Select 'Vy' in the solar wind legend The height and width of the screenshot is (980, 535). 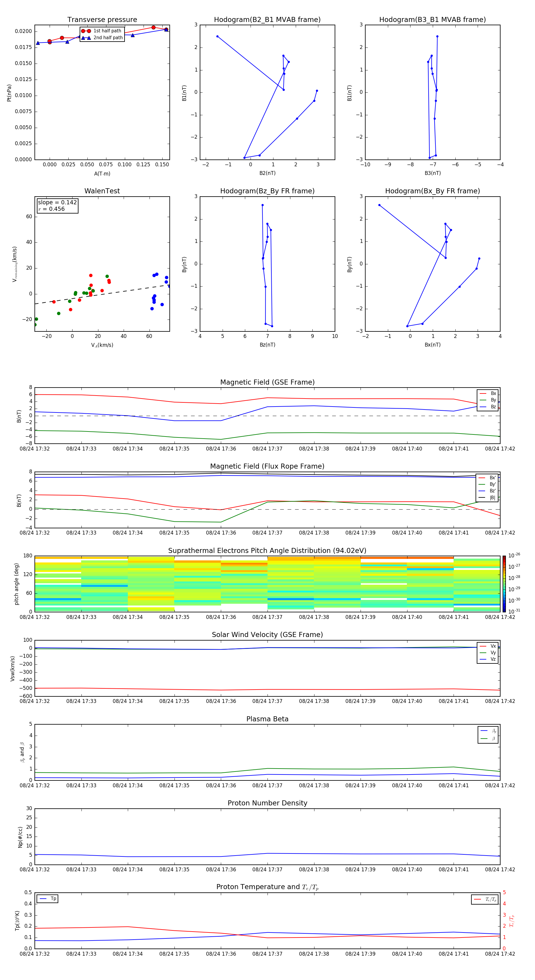488,652
